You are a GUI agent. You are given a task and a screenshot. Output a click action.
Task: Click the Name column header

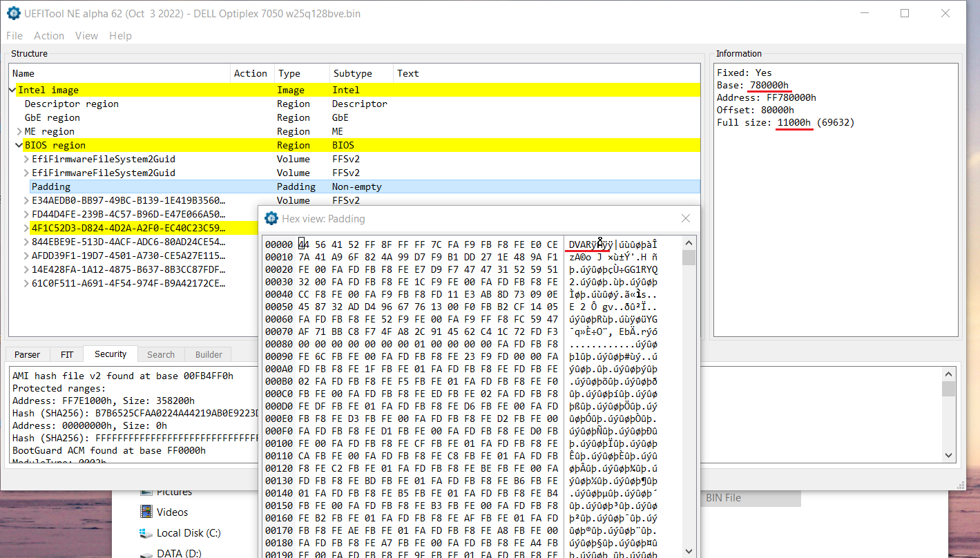[23, 73]
